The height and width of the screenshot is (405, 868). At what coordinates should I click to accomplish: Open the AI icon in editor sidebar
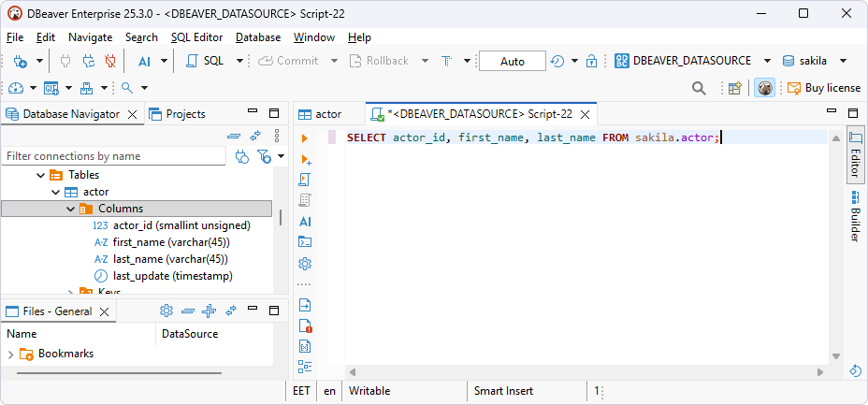(305, 222)
